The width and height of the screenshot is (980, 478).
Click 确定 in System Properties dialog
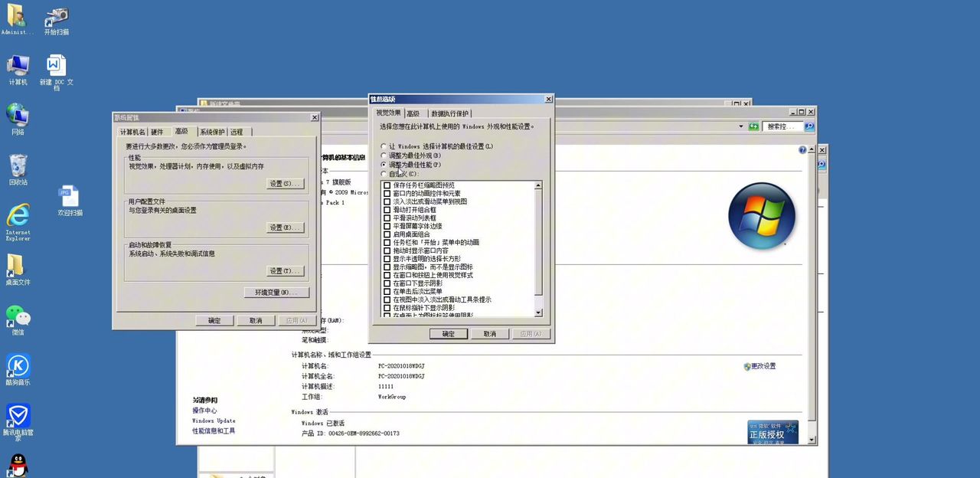(x=214, y=320)
